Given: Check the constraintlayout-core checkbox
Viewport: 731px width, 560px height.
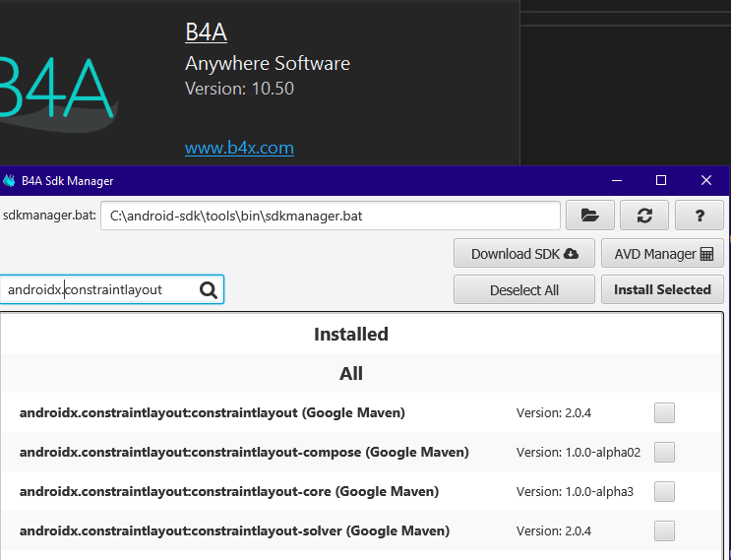Looking at the screenshot, I should (664, 491).
